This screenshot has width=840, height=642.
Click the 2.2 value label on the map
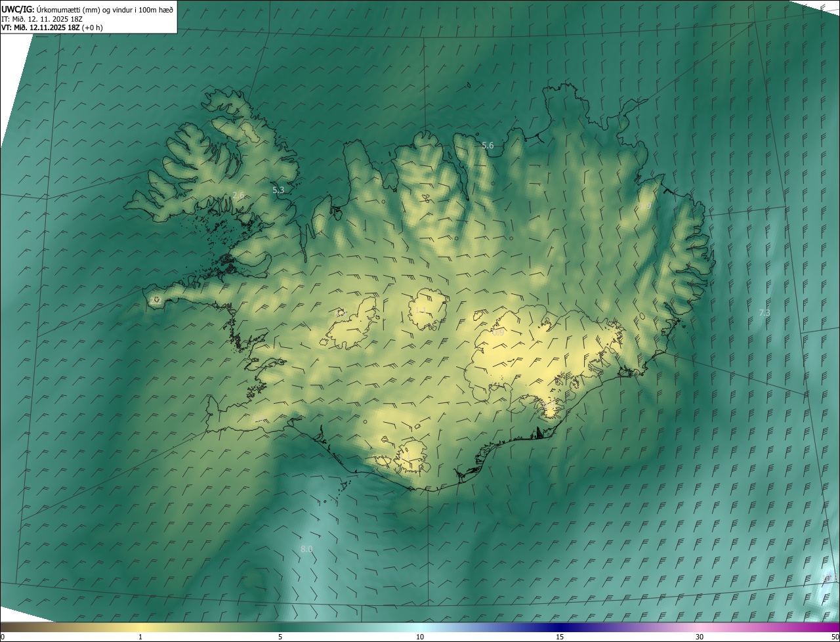tap(156, 300)
